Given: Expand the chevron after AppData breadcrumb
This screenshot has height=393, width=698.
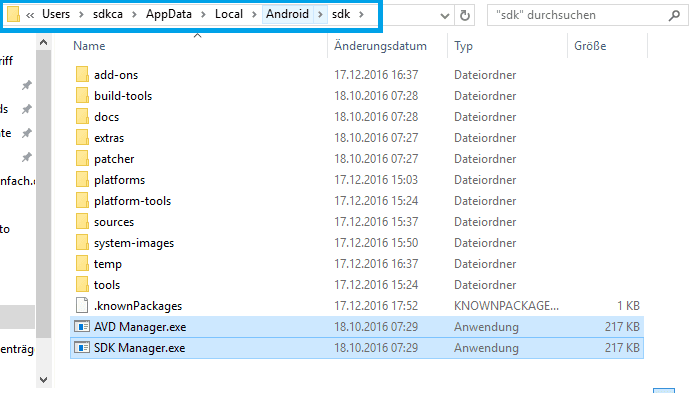Looking at the screenshot, I should click(x=203, y=15).
